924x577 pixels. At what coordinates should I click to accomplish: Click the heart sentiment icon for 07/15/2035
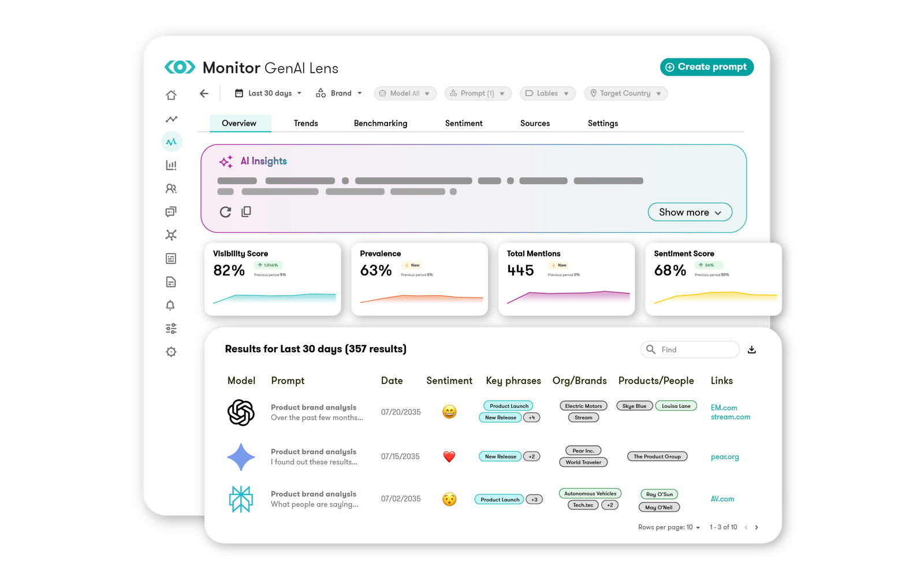449,456
